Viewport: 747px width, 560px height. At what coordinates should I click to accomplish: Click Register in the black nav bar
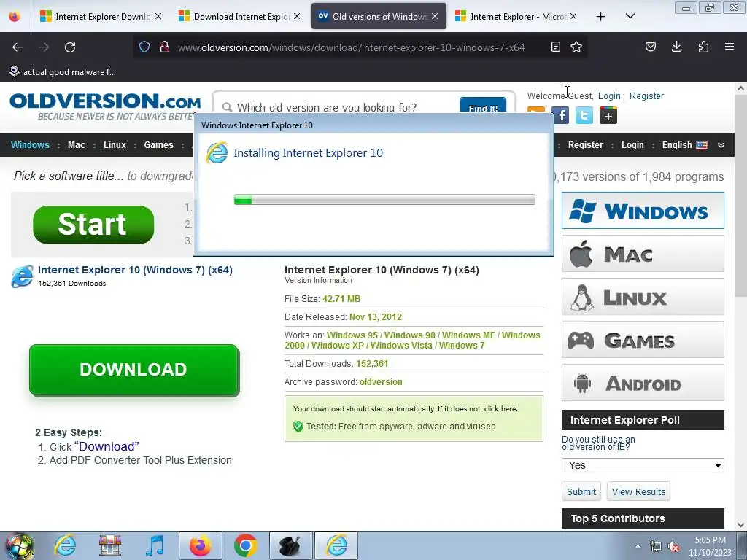[x=586, y=145]
